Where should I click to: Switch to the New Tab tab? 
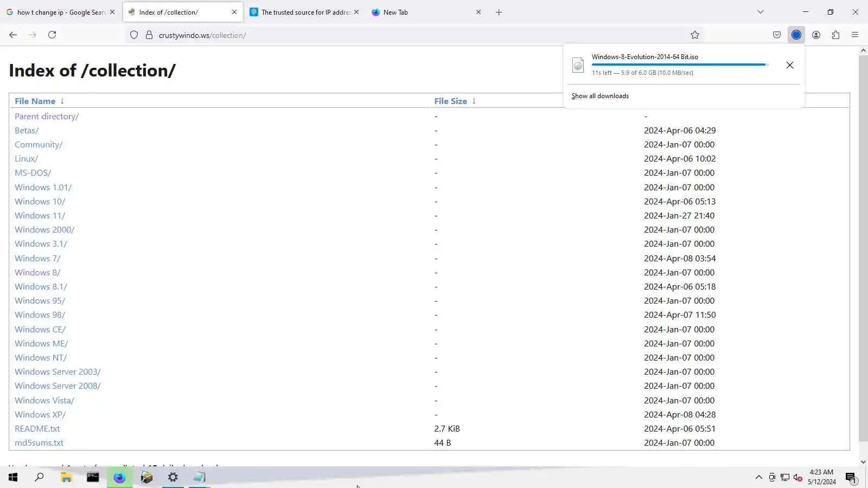point(427,12)
